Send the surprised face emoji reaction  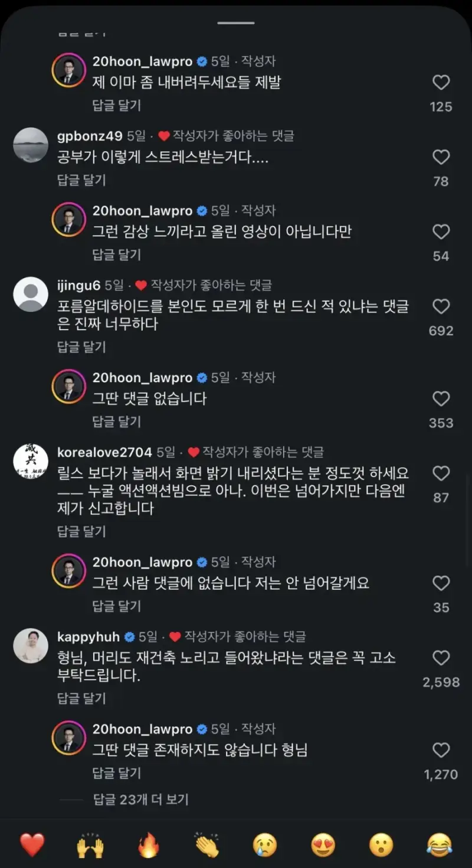(381, 846)
